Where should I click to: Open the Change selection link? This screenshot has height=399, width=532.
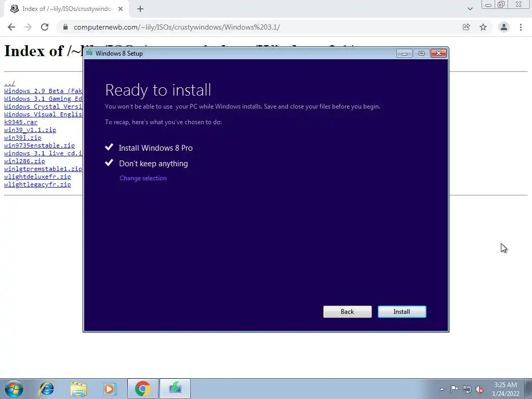point(143,178)
